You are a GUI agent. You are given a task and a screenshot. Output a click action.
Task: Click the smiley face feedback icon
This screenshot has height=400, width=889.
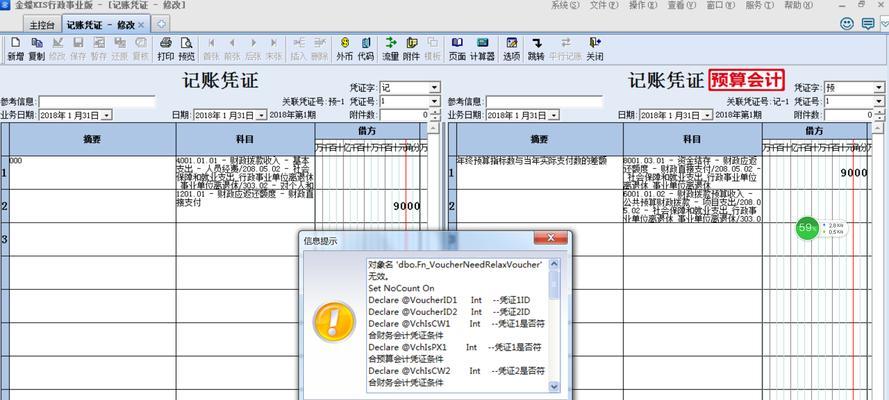[846, 24]
